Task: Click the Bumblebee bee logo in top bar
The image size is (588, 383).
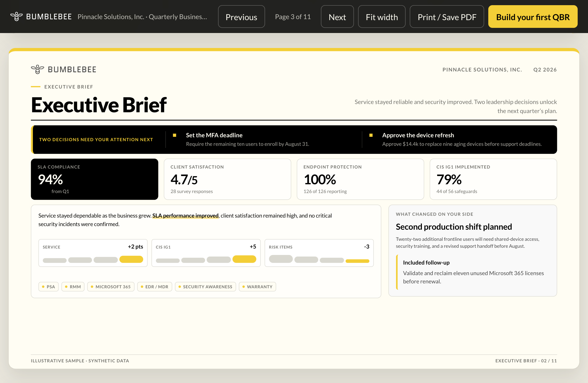Action: [x=17, y=17]
